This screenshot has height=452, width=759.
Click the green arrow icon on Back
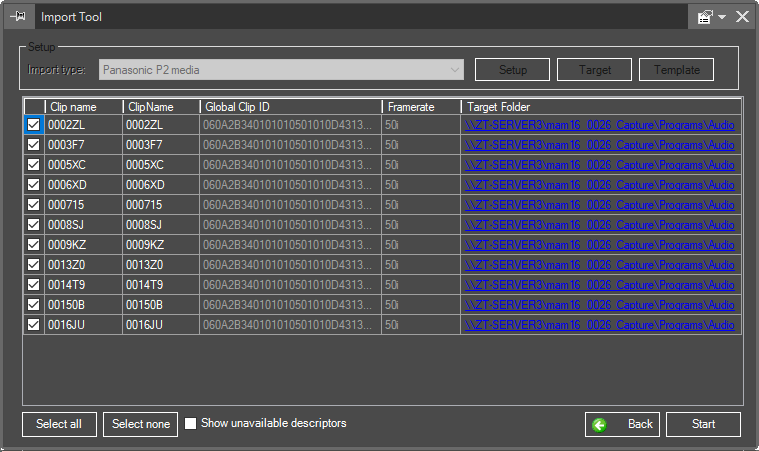[x=600, y=424]
